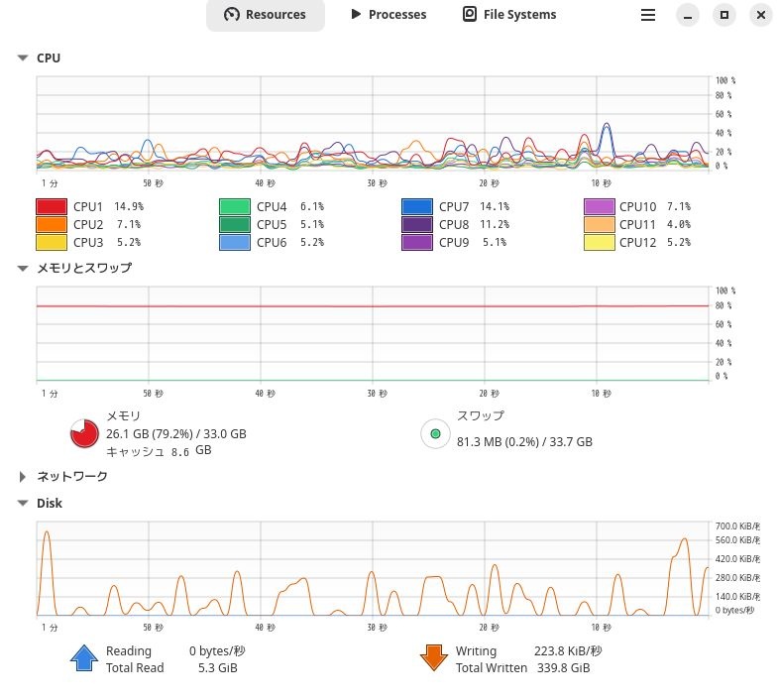Image resolution: width=778 pixels, height=700 pixels.
Task: Click the orange Writing arrow icon
Action: tap(434, 658)
